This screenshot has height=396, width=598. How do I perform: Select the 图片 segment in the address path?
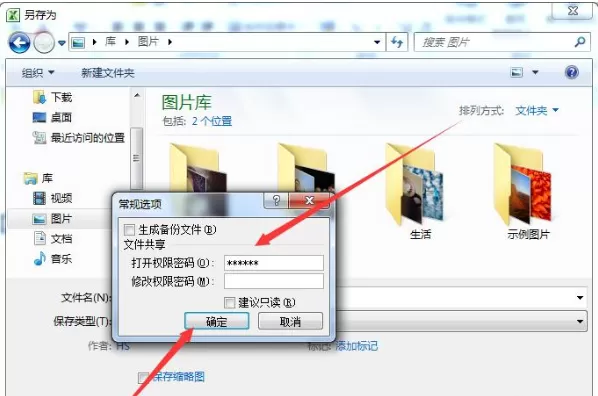pos(148,42)
